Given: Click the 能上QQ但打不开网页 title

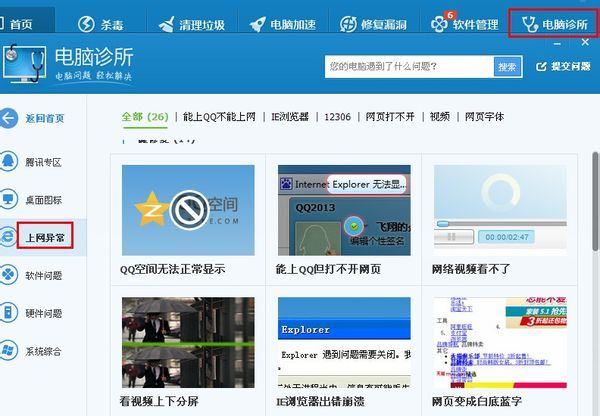Looking at the screenshot, I should 328,269.
